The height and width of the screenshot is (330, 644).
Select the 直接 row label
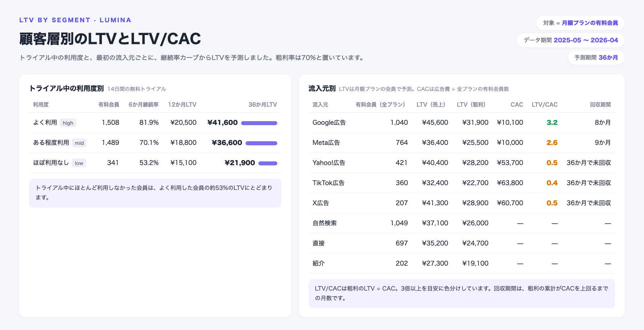319,243
